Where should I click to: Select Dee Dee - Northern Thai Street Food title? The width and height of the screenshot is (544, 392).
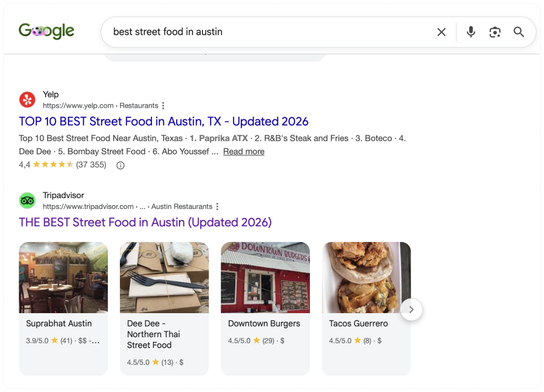(154, 335)
